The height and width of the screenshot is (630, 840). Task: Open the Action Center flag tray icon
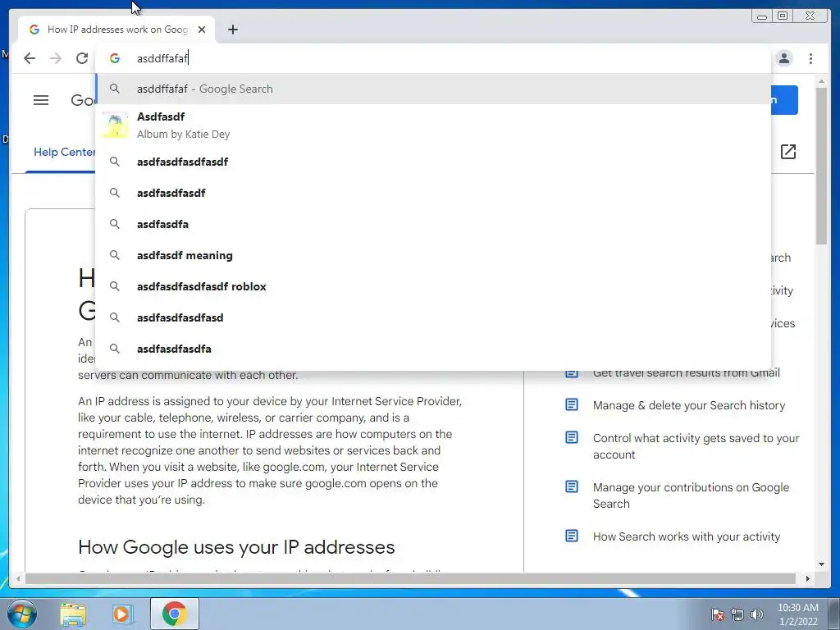coord(718,614)
